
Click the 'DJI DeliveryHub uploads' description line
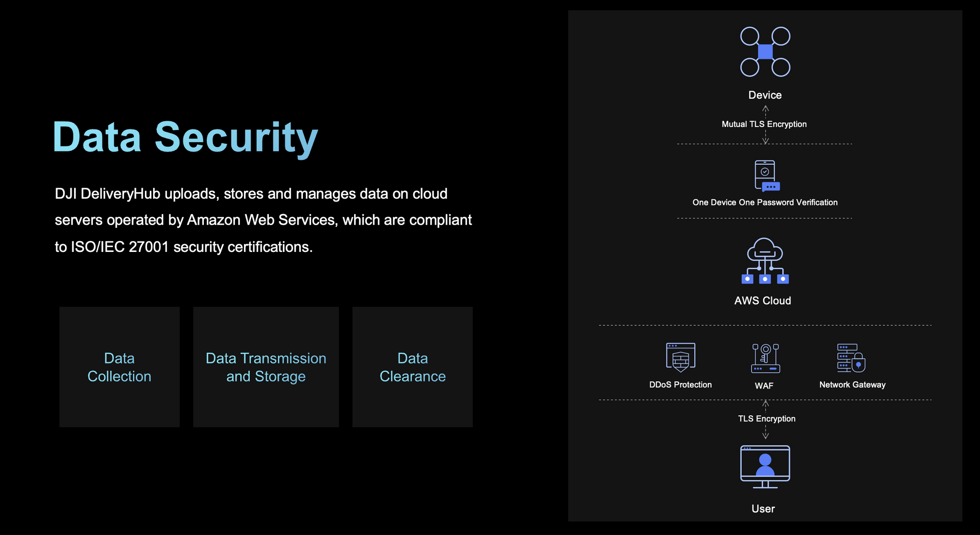[x=251, y=194]
